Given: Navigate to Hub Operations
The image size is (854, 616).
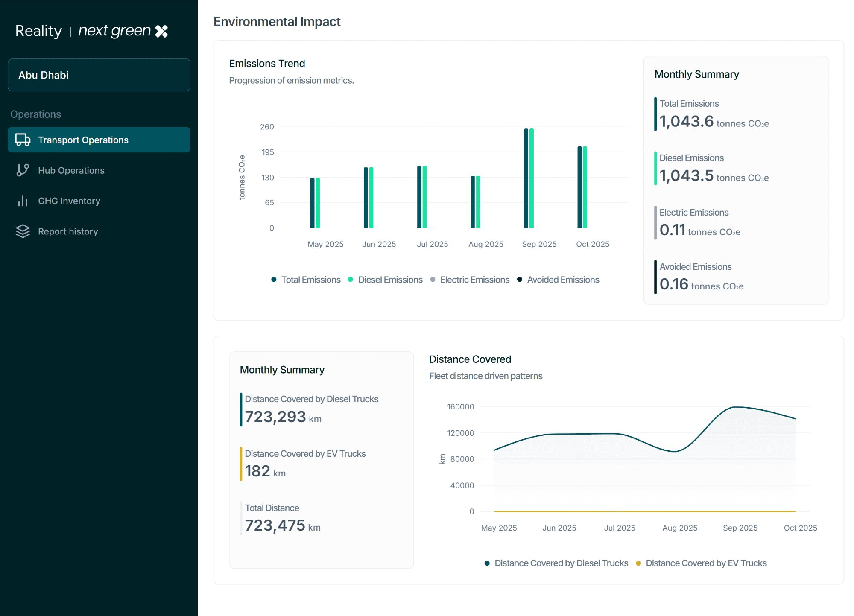Looking at the screenshot, I should (x=71, y=170).
